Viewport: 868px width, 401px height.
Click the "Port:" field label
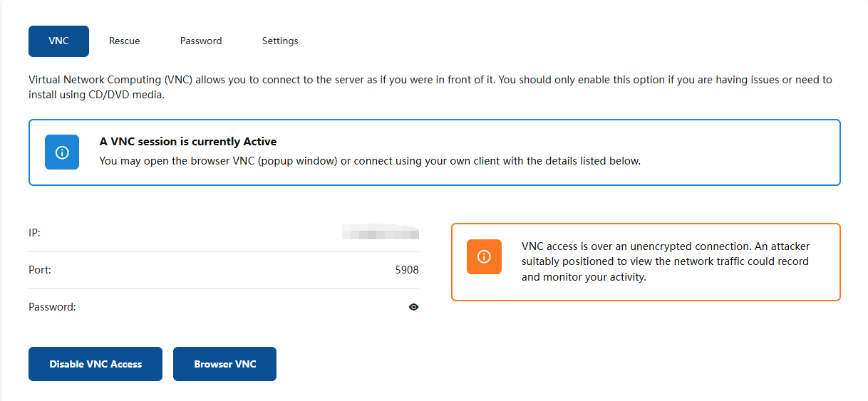pos(40,270)
